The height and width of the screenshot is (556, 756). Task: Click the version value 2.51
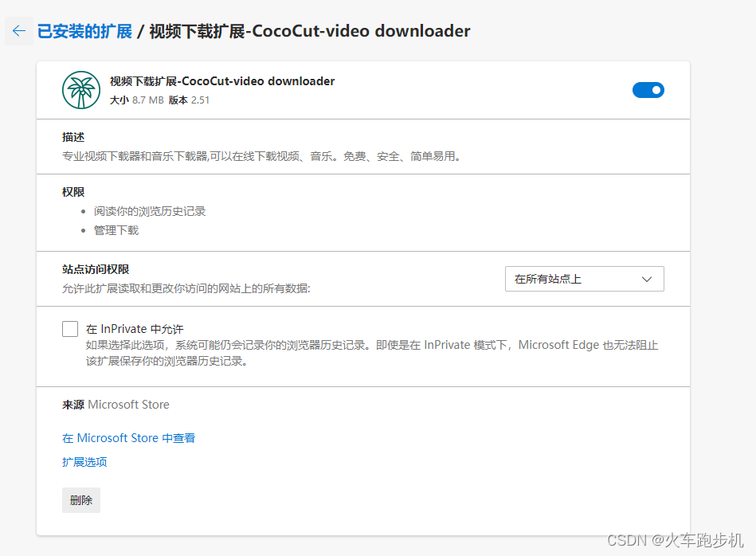click(200, 100)
